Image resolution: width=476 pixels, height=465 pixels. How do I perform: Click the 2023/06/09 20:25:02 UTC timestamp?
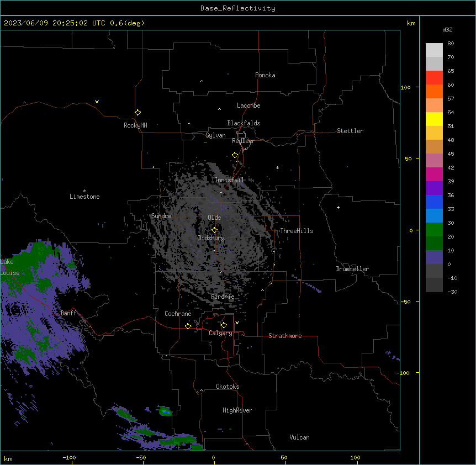click(x=55, y=23)
